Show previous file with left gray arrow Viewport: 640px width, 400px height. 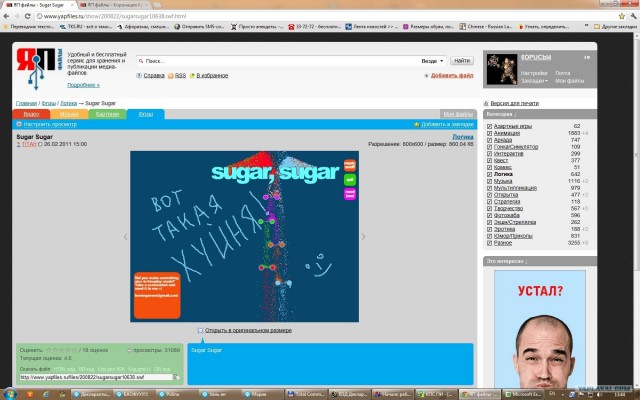[125, 237]
